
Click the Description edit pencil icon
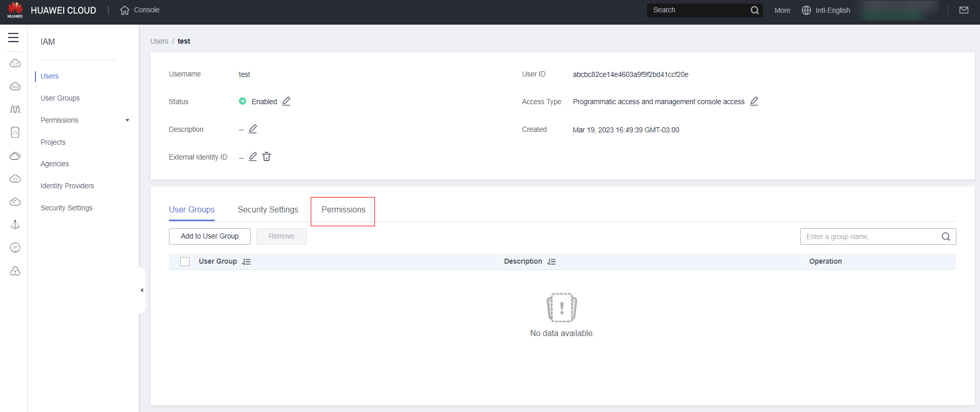(253, 129)
